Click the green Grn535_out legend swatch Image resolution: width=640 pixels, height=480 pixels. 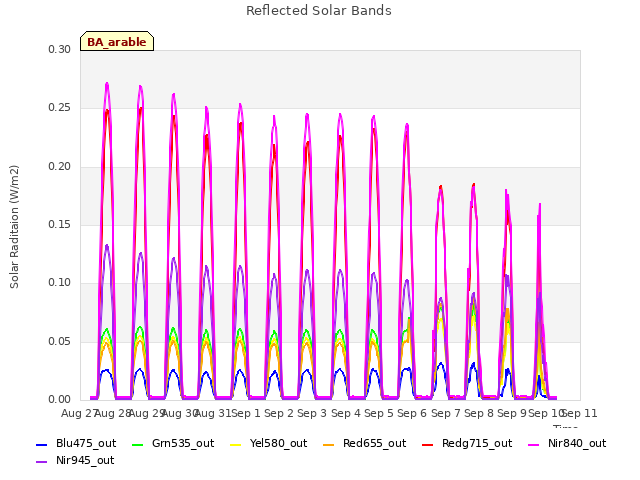(138, 444)
